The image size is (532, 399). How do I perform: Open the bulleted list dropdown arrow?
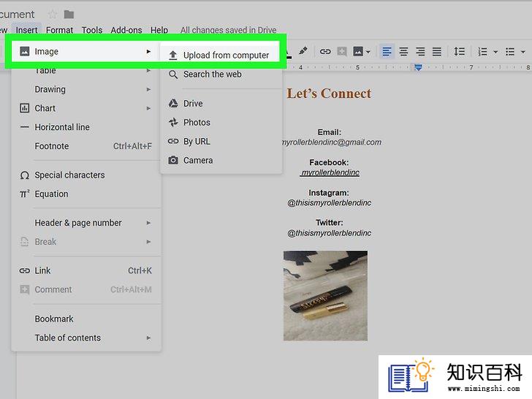click(522, 52)
